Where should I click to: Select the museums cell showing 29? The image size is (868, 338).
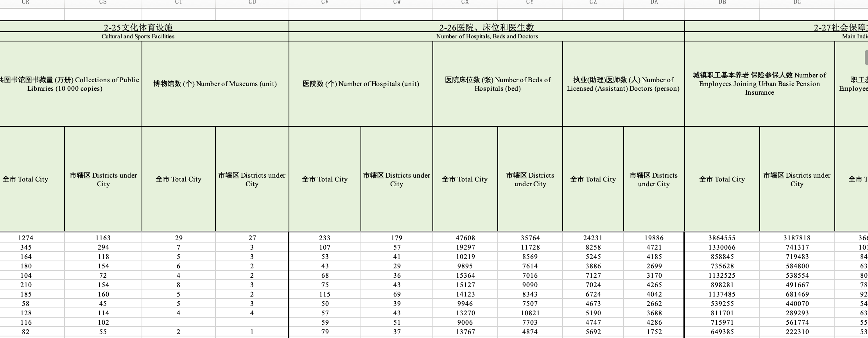pyautogui.click(x=179, y=238)
